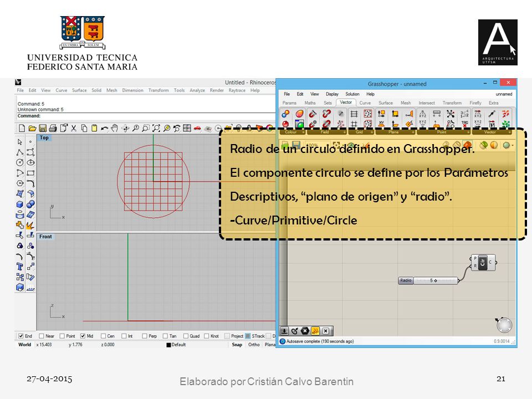
Task: Toggle the Snap button in status bar
Action: (x=237, y=345)
